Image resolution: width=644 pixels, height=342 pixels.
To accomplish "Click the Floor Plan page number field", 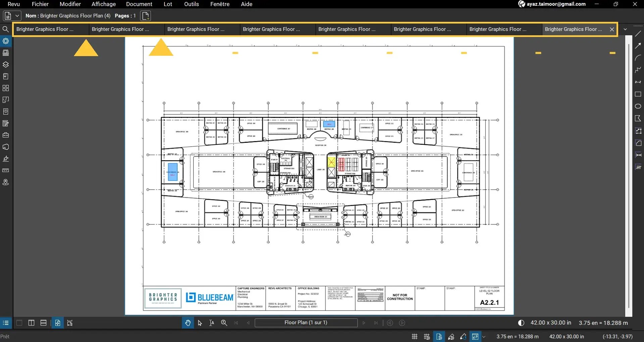I will click(x=306, y=323).
